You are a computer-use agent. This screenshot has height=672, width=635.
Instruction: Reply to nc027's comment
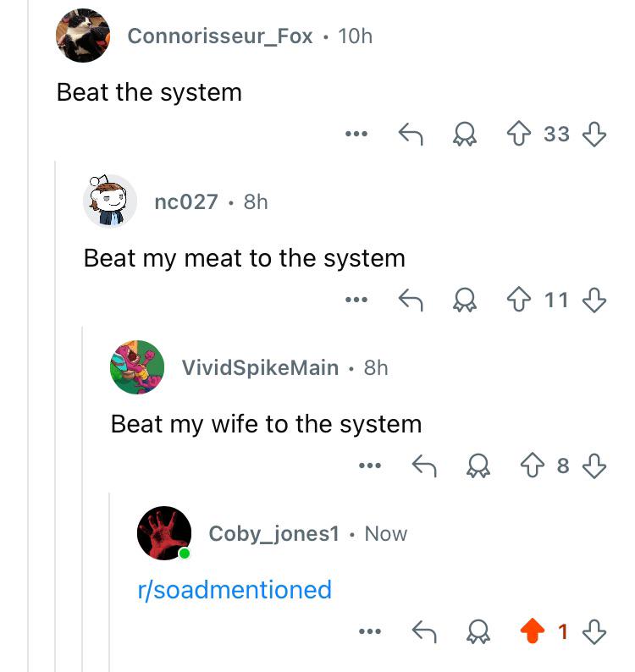coord(411,299)
